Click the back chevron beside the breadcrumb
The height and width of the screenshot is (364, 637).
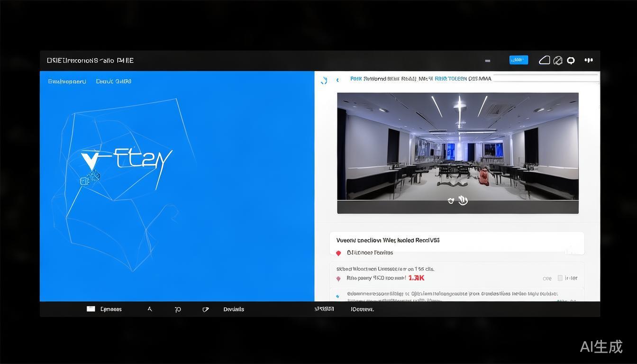[337, 80]
